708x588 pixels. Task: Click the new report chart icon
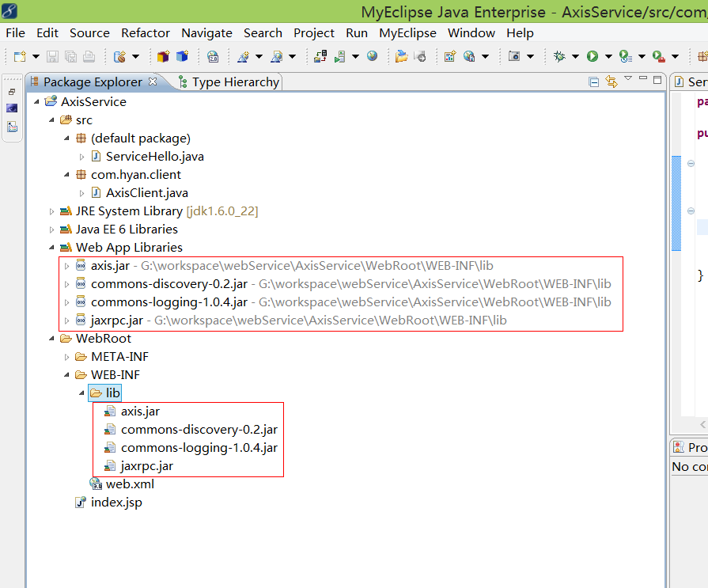point(450,56)
